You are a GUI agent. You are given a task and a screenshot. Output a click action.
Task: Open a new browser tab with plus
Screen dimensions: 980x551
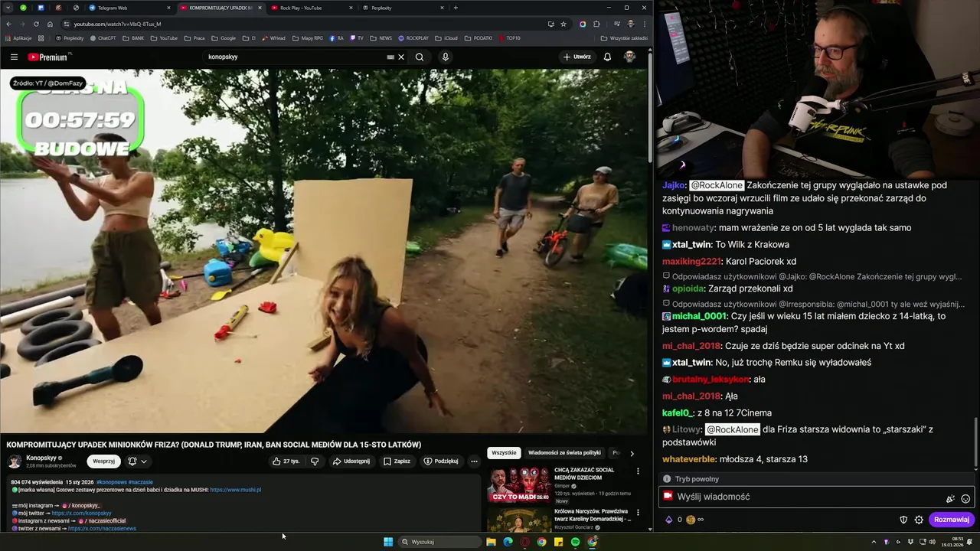pos(456,8)
